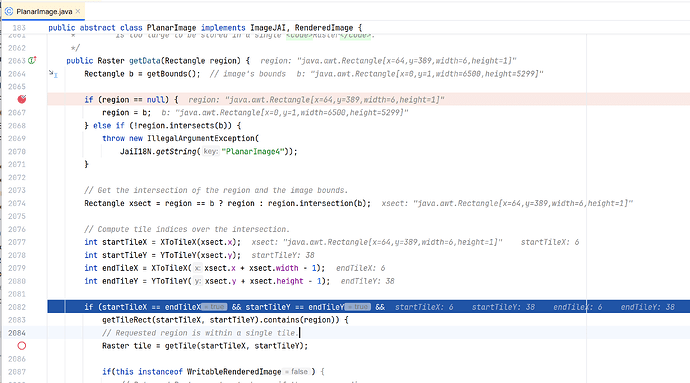Click 'RenderedImage' in the class declaration
This screenshot has height=383, width=690.
324,28
